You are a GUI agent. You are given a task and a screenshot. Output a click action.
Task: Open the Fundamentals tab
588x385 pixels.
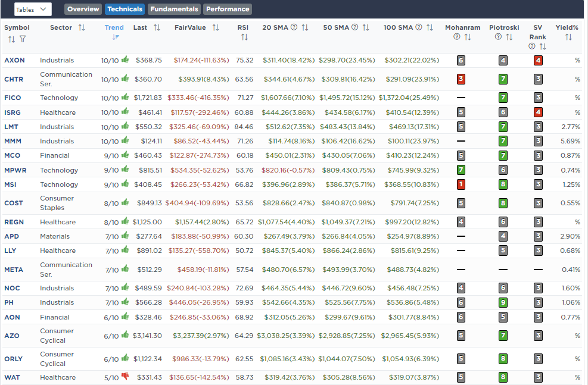click(x=174, y=9)
